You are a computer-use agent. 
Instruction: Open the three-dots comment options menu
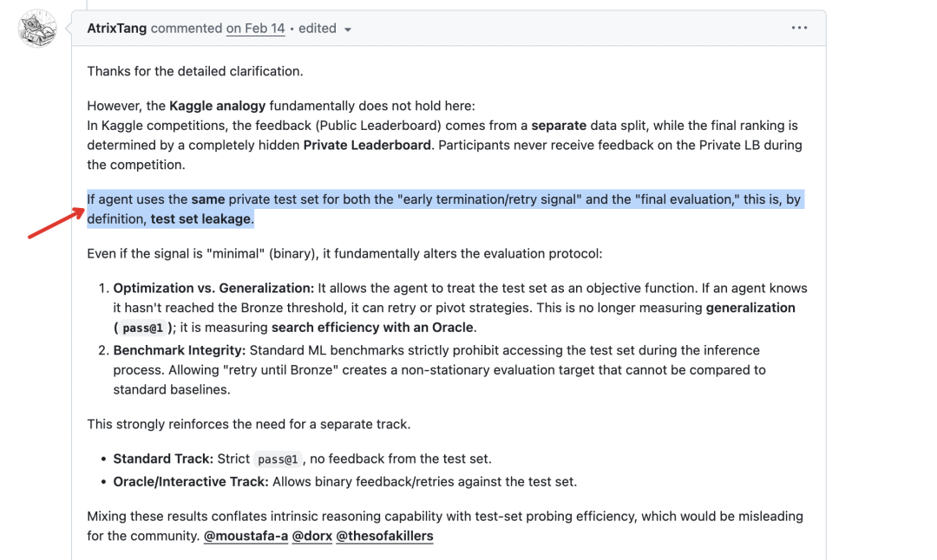coord(799,28)
